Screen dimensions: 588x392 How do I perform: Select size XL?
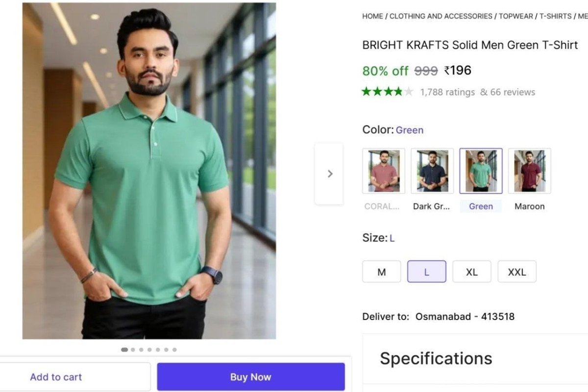point(472,272)
